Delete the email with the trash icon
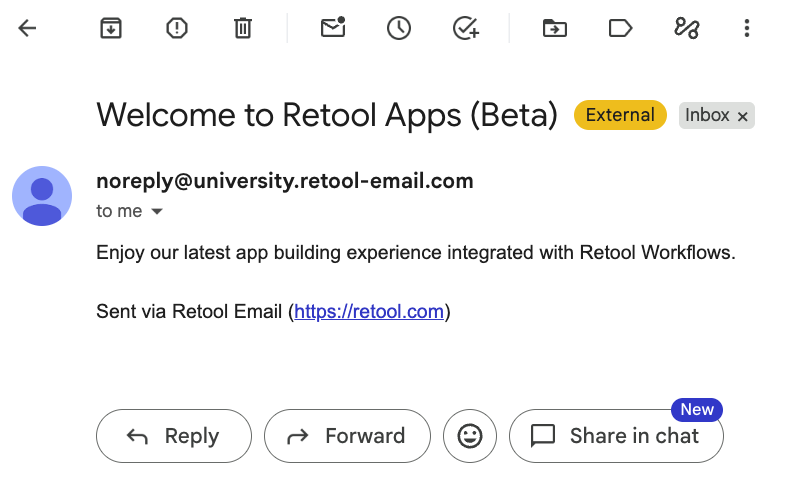The width and height of the screenshot is (790, 492). click(x=243, y=28)
